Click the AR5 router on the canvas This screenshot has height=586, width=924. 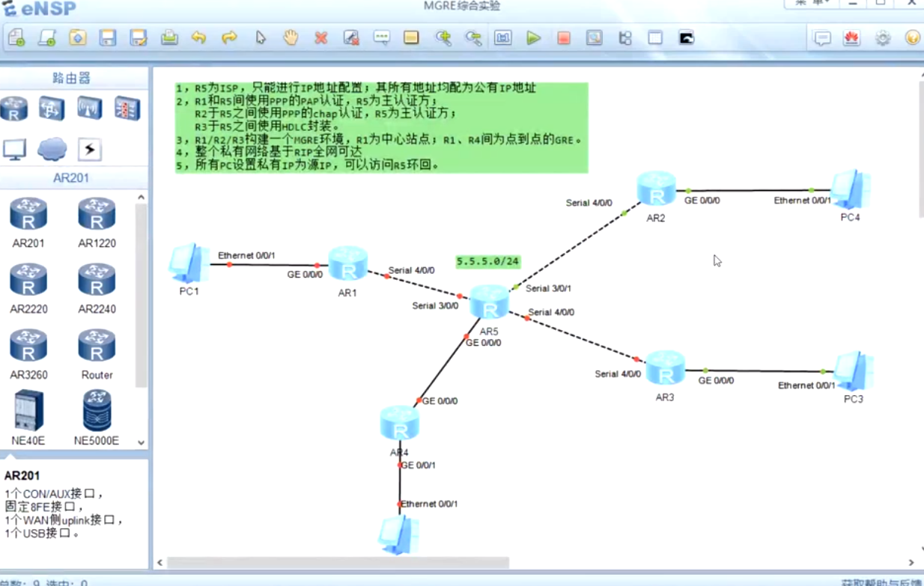(490, 303)
